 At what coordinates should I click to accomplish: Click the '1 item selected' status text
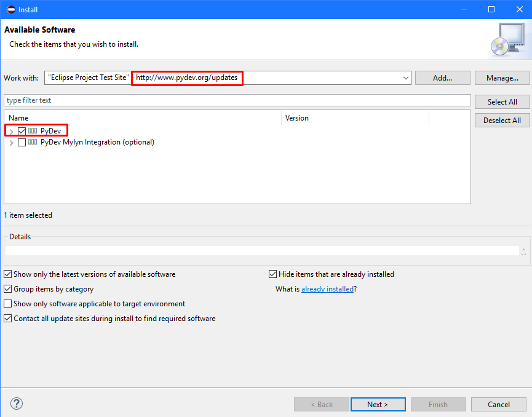click(x=28, y=215)
